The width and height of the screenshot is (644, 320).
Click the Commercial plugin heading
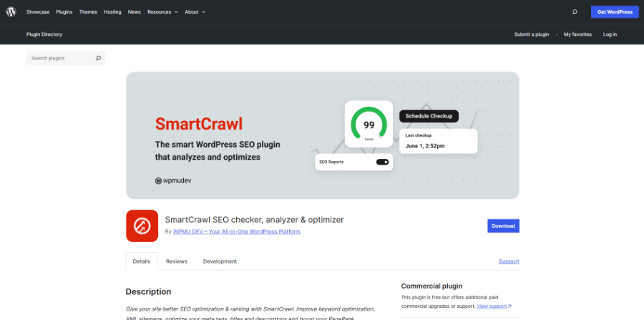tap(431, 286)
